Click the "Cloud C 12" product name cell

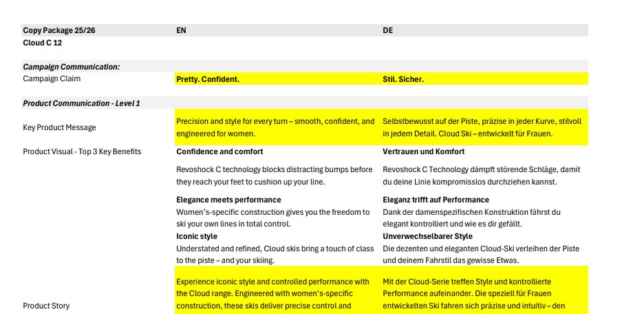tap(43, 43)
